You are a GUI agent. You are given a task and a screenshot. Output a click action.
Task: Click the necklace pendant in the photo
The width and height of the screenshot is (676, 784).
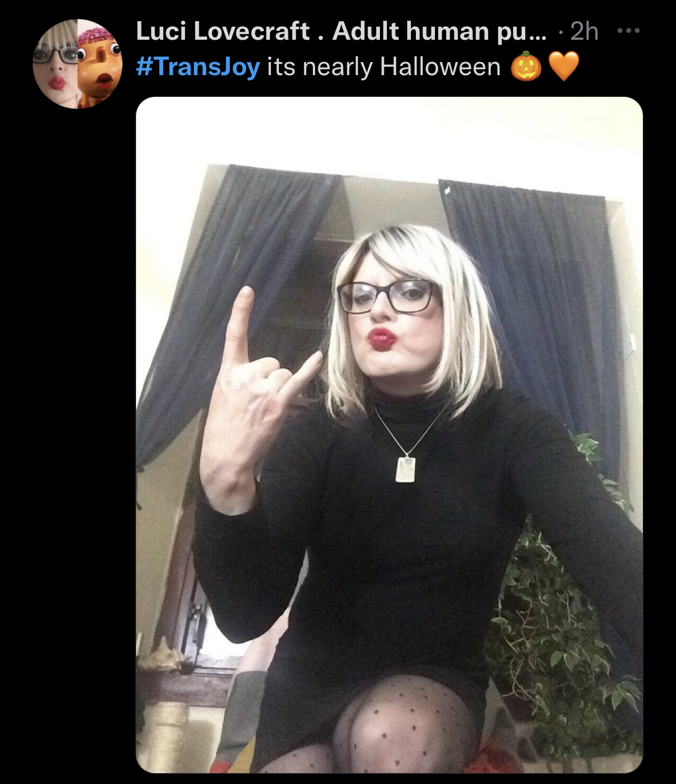(405, 469)
